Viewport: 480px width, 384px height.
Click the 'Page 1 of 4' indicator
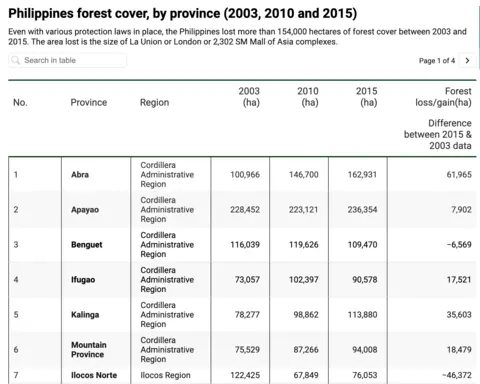(x=437, y=61)
